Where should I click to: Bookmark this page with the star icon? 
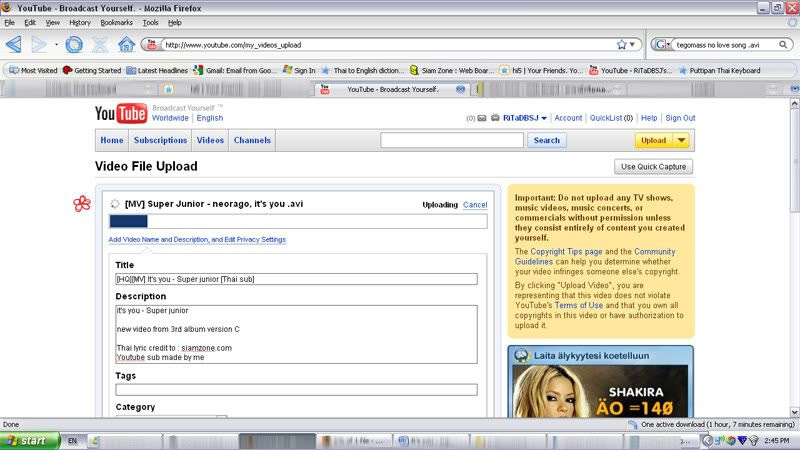point(621,45)
